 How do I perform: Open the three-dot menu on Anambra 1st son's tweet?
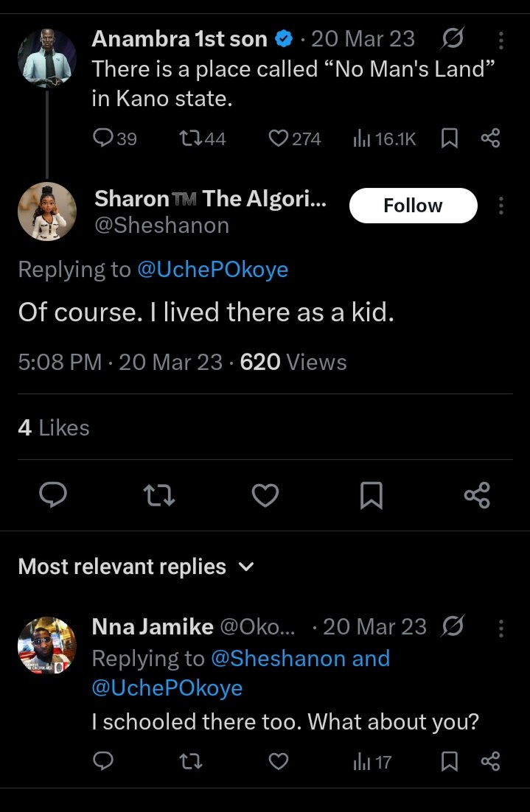[x=501, y=41]
